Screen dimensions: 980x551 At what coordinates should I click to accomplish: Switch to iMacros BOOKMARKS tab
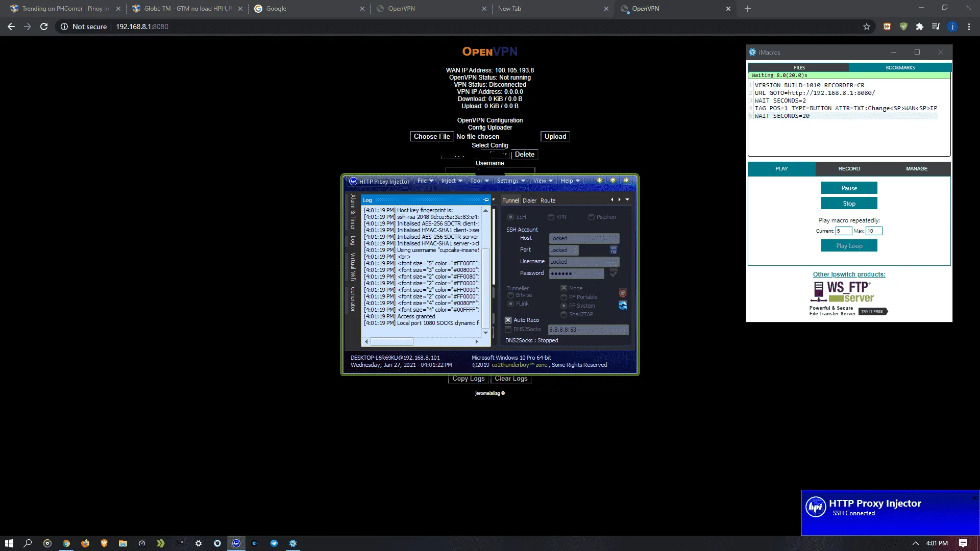pos(900,67)
